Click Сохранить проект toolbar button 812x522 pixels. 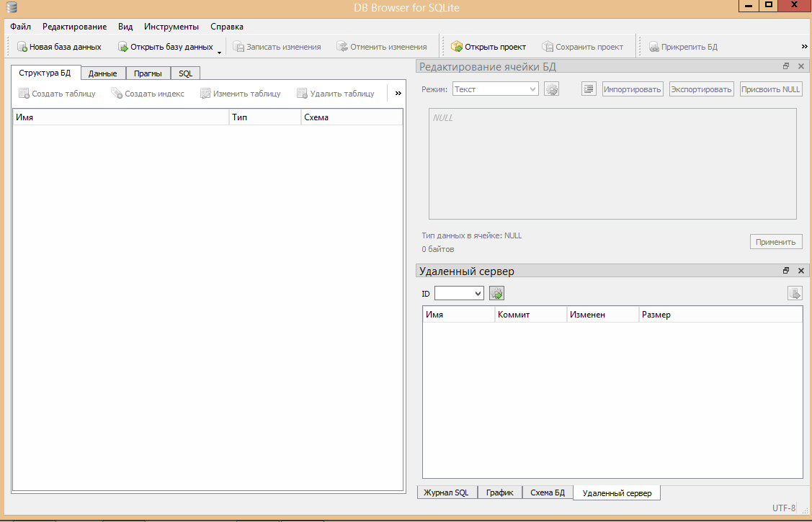coord(583,47)
